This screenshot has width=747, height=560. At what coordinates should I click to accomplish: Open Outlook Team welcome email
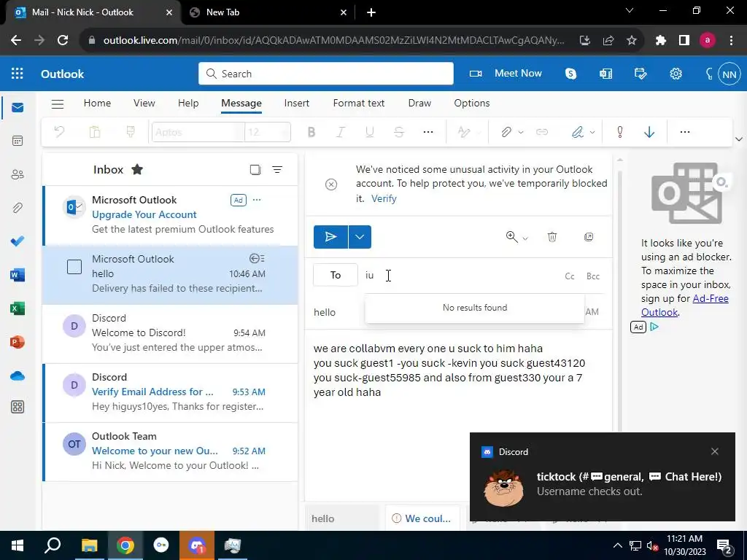[x=170, y=451]
